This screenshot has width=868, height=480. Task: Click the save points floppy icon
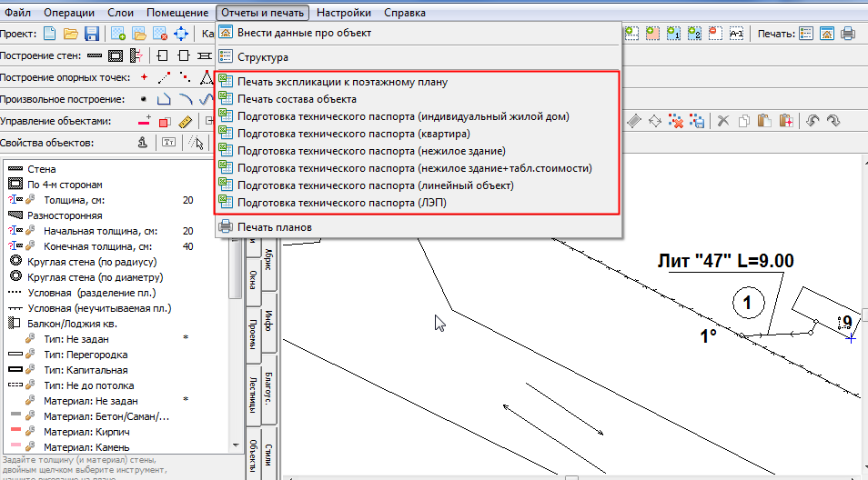click(x=697, y=121)
